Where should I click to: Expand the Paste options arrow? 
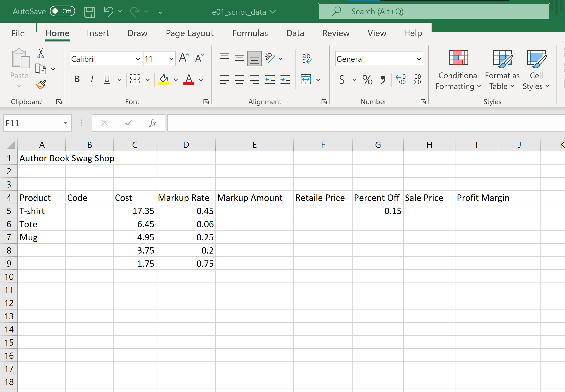19,86
